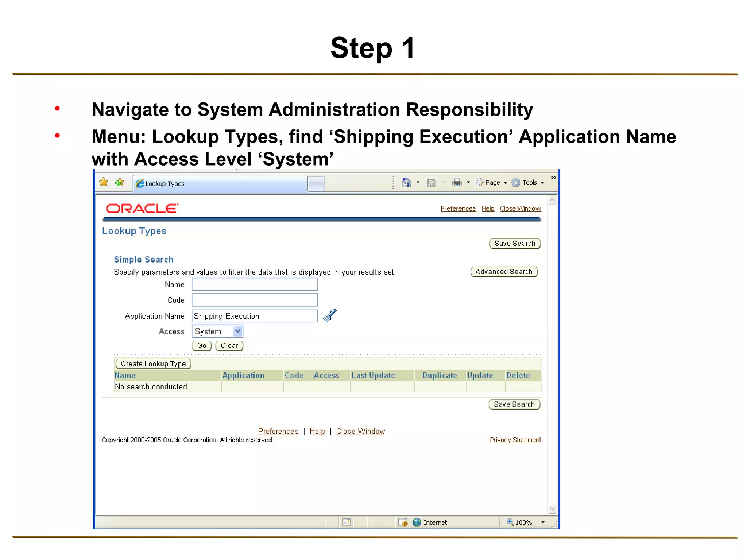Click the status bar security lock icon
Image resolution: width=747 pixels, height=560 pixels.
click(x=403, y=522)
